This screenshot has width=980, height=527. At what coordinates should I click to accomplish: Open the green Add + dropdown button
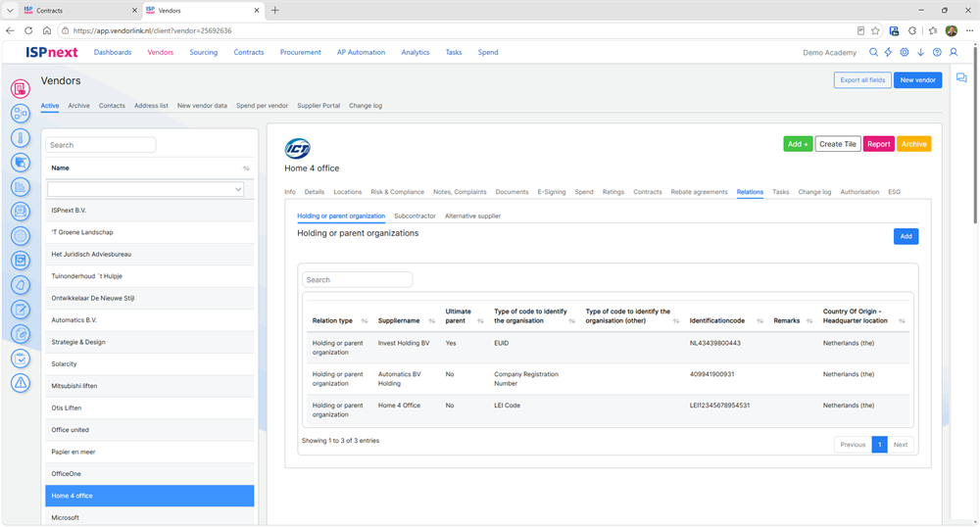798,144
